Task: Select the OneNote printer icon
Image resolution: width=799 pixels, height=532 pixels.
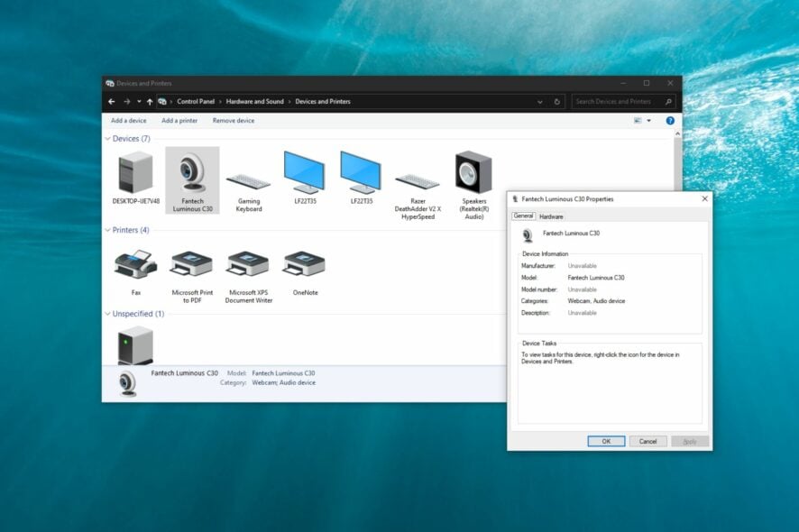Action: tap(304, 263)
